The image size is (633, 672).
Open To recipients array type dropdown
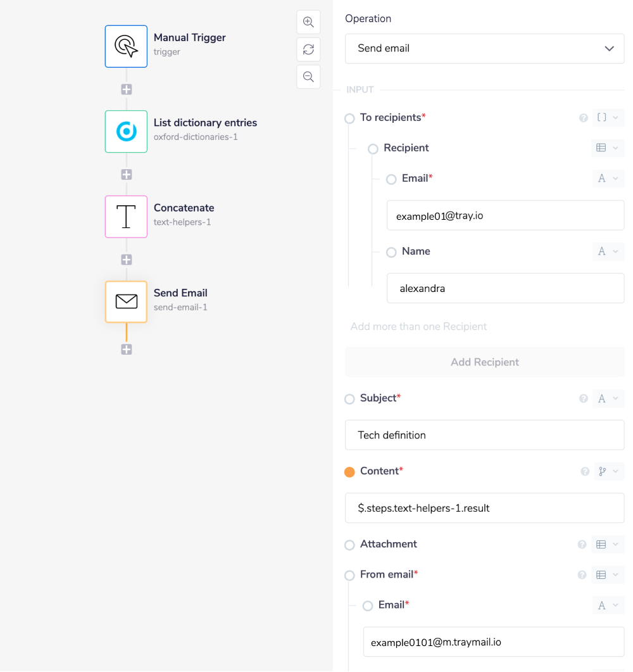coord(607,118)
